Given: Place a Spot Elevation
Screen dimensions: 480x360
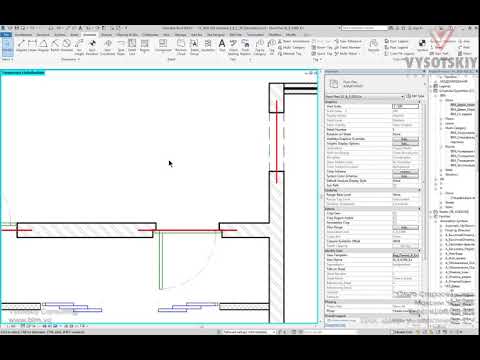Looking at the screenshot, I should point(92,47).
